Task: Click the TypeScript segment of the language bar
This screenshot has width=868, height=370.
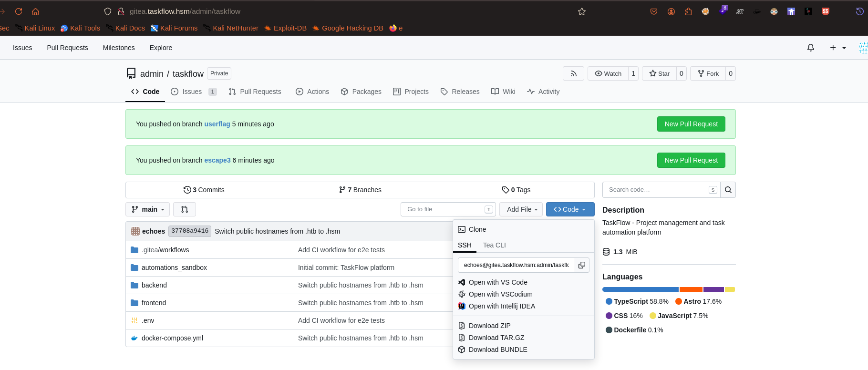Action: tap(640, 289)
